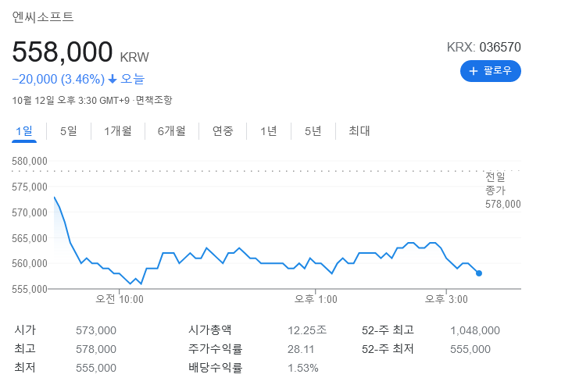Click the 팔로우 follow button
The image size is (572, 392).
(490, 71)
